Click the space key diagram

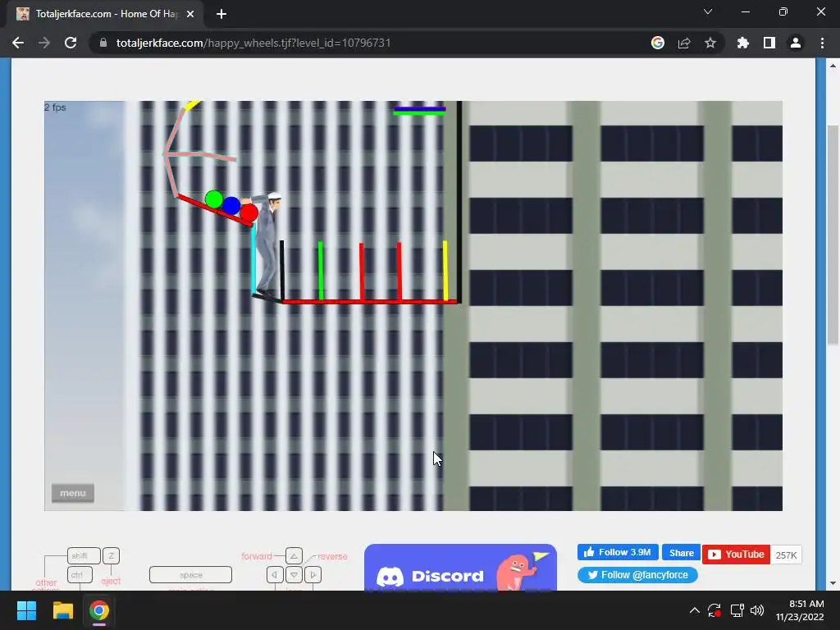coord(190,575)
